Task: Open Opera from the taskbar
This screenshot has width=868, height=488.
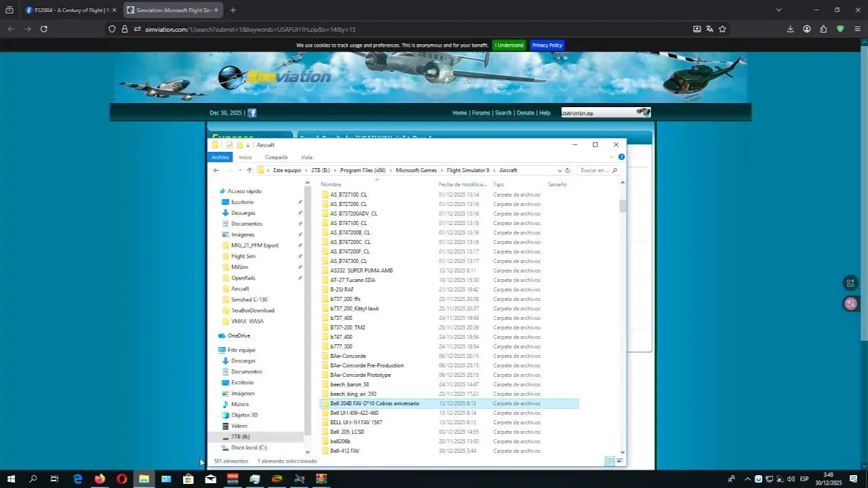Action: point(122,479)
